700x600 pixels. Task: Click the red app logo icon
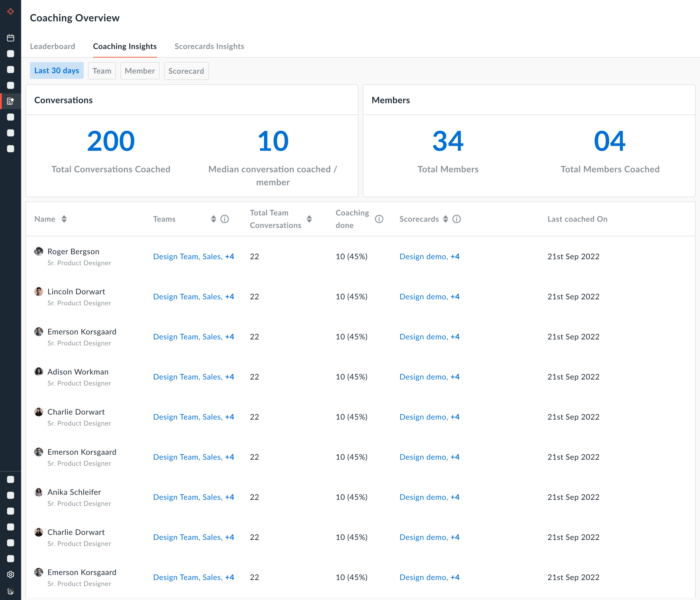(10, 11)
